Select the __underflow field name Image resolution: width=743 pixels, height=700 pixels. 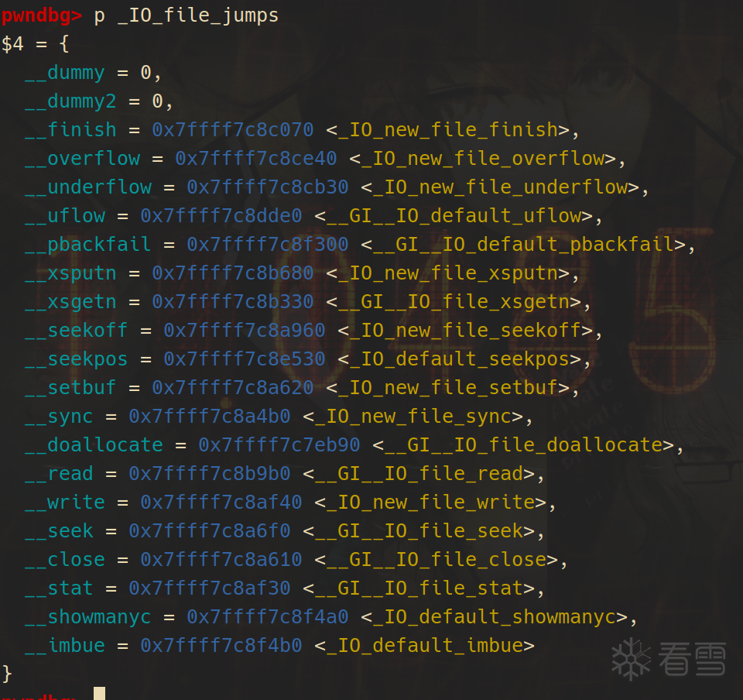[x=88, y=187]
